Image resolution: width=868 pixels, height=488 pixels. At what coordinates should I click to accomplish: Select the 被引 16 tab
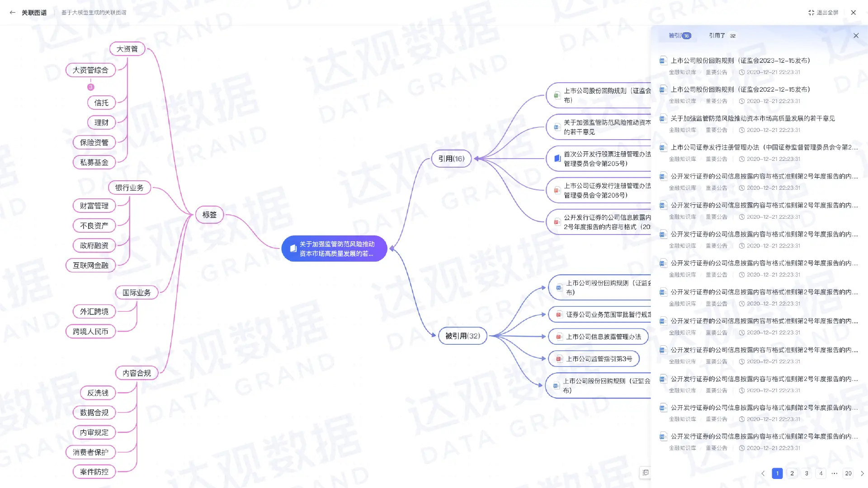679,36
